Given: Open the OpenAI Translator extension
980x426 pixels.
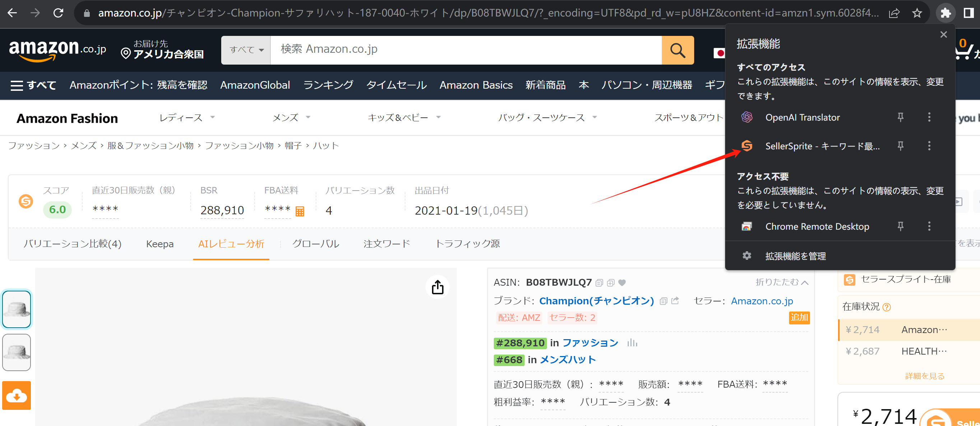Looking at the screenshot, I should tap(802, 117).
